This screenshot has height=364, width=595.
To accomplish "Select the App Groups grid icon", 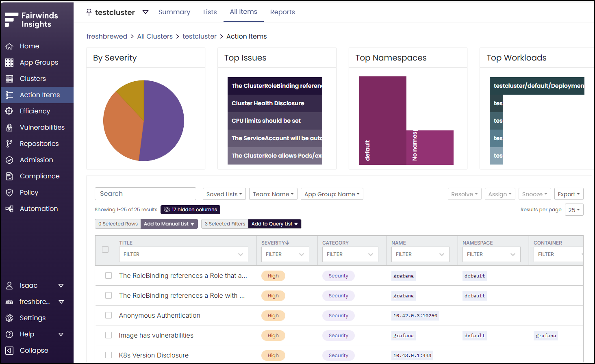I will [9, 63].
